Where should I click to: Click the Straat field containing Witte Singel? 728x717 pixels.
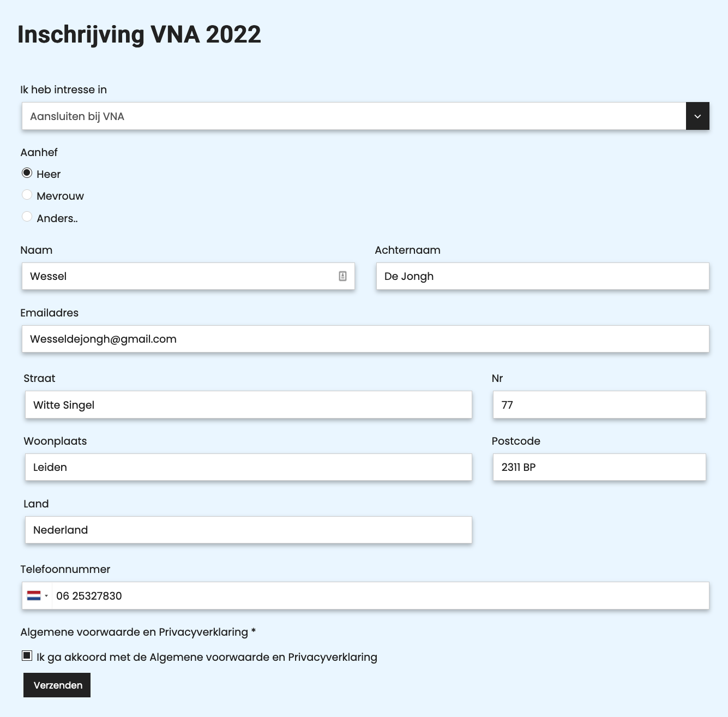click(x=245, y=405)
